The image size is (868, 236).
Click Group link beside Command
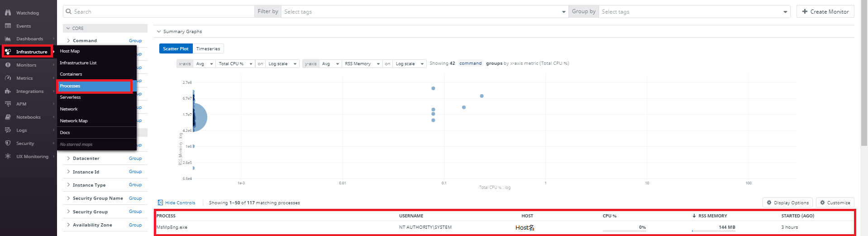point(135,40)
